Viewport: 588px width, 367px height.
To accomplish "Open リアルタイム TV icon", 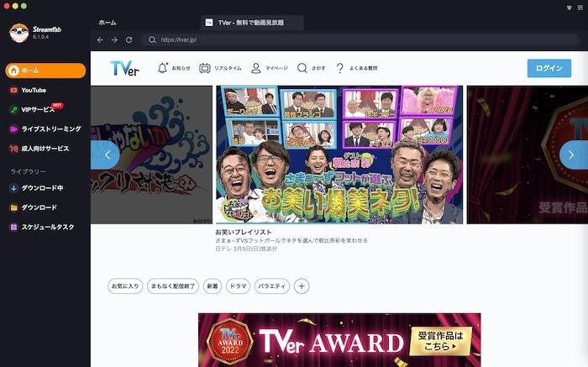I will point(205,68).
